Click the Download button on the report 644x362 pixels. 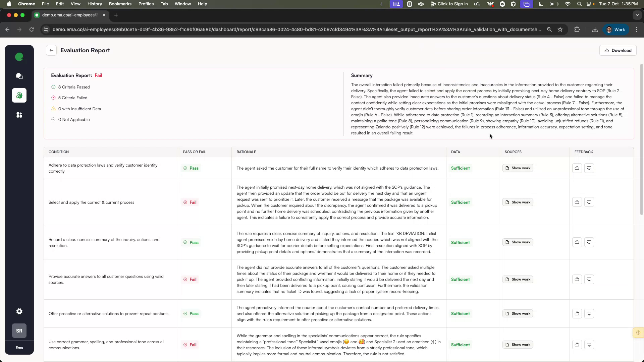[618, 50]
